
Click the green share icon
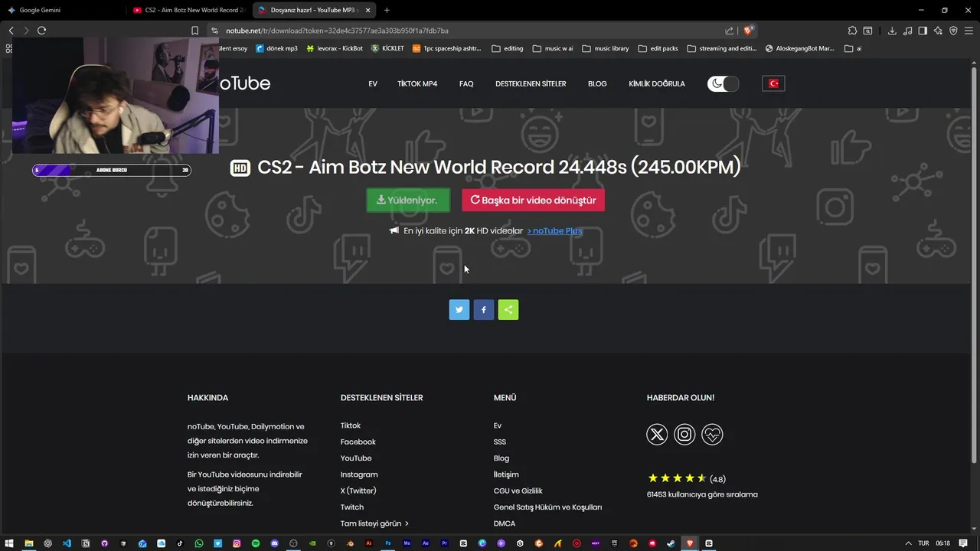click(x=508, y=310)
